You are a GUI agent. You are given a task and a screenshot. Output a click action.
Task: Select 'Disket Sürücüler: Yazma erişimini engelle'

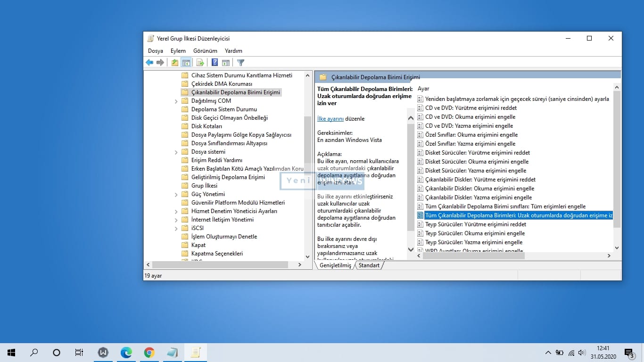[476, 171]
